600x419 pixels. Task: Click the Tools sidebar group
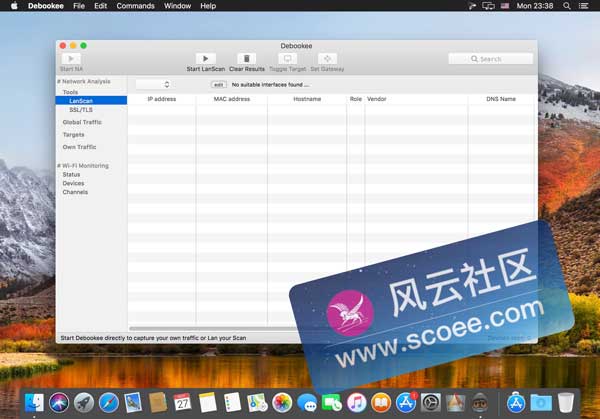70,92
